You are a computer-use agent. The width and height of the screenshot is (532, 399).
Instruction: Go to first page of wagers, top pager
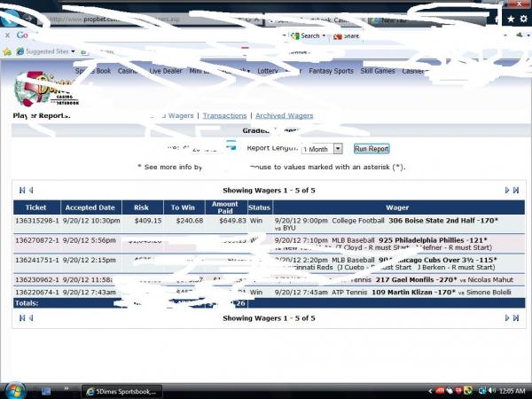point(22,190)
